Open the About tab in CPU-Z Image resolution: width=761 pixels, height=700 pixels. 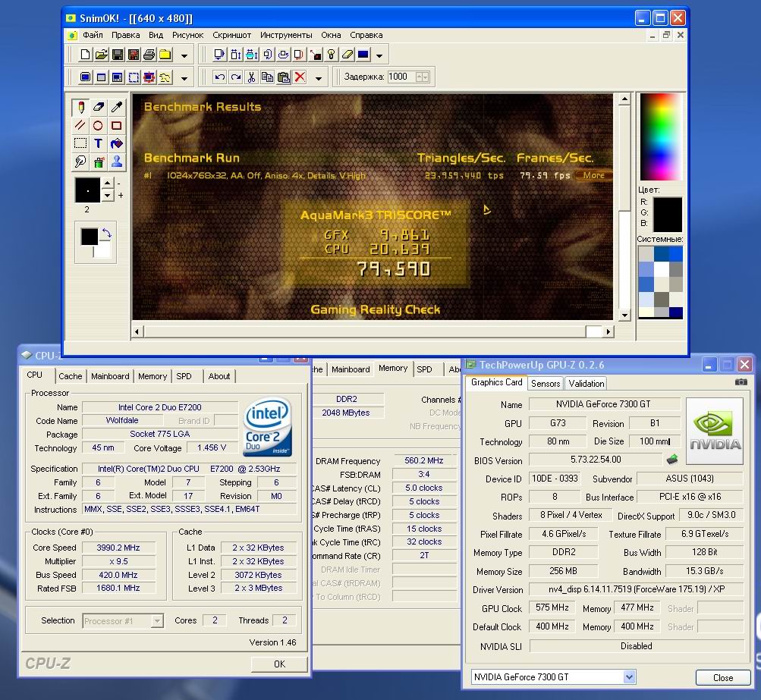point(219,376)
